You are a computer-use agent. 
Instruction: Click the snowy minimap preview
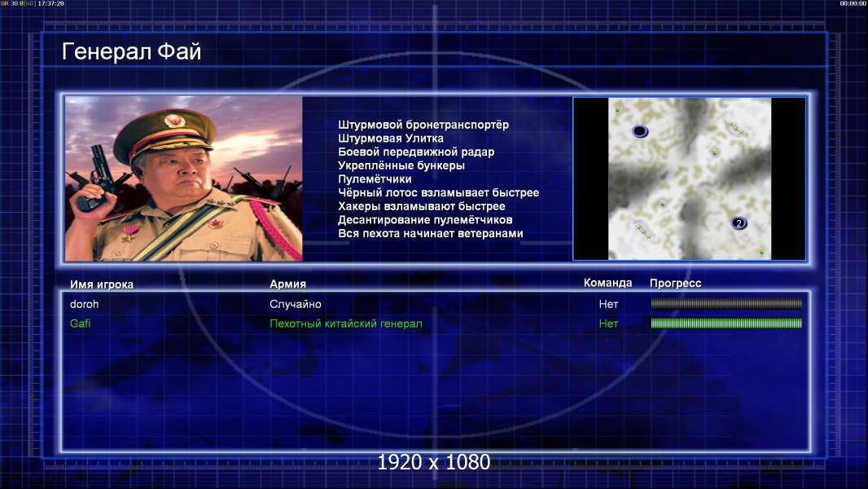pyautogui.click(x=689, y=178)
